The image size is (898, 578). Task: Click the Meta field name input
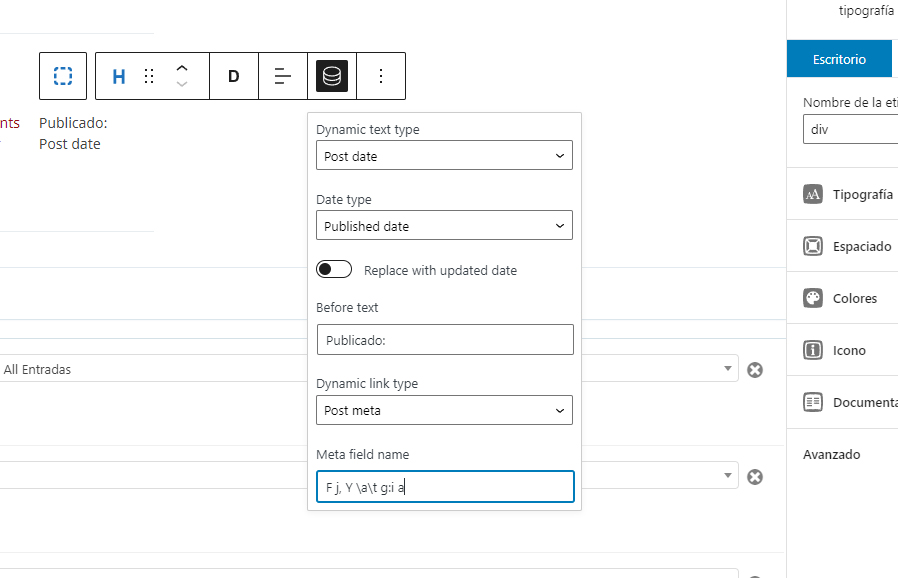(x=445, y=487)
